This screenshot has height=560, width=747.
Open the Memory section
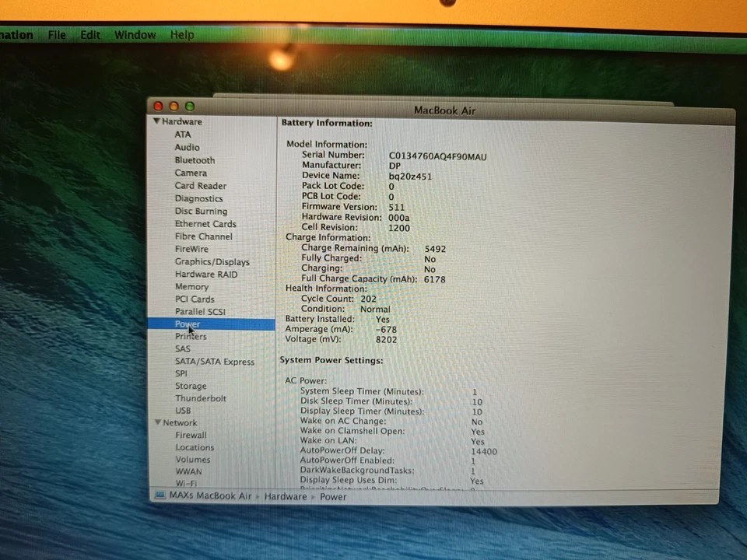point(191,286)
